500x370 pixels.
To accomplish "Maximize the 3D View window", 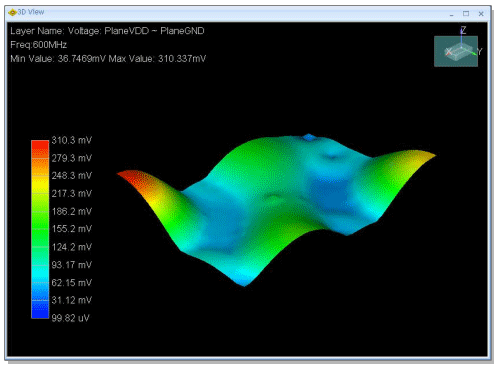I will pyautogui.click(x=466, y=14).
